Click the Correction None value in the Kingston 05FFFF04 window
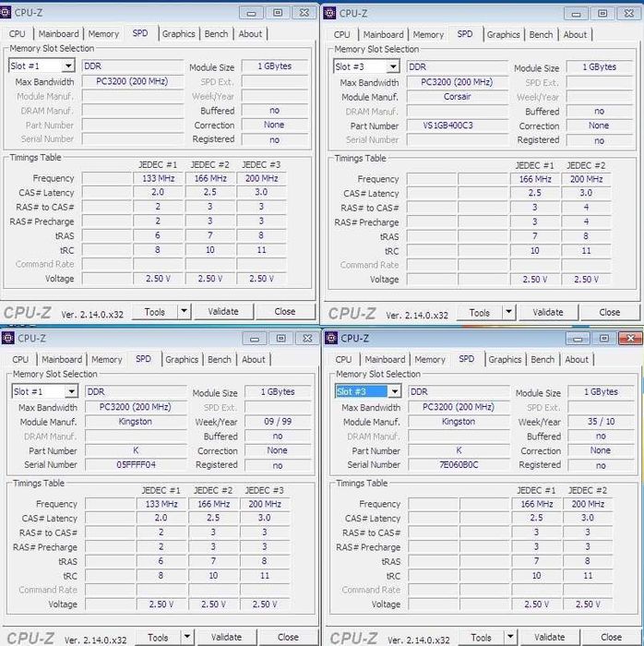The width and height of the screenshot is (644, 646). pyautogui.click(x=278, y=450)
